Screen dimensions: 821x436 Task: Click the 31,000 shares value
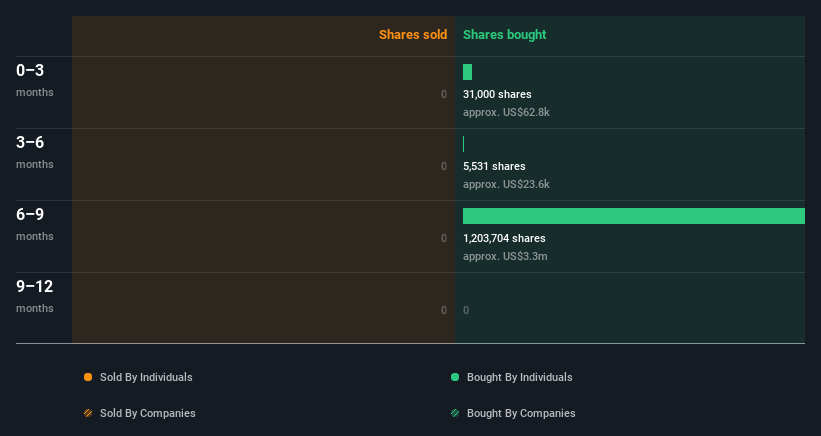(x=497, y=94)
